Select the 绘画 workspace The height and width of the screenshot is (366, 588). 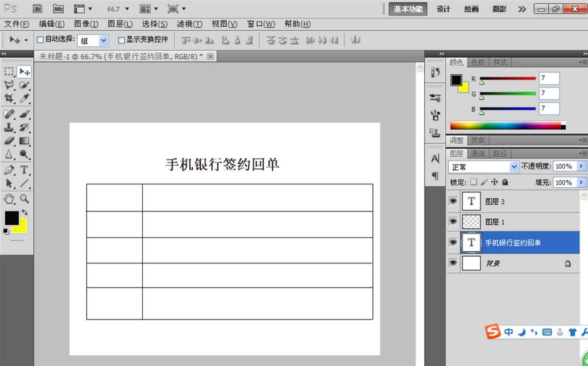(471, 9)
